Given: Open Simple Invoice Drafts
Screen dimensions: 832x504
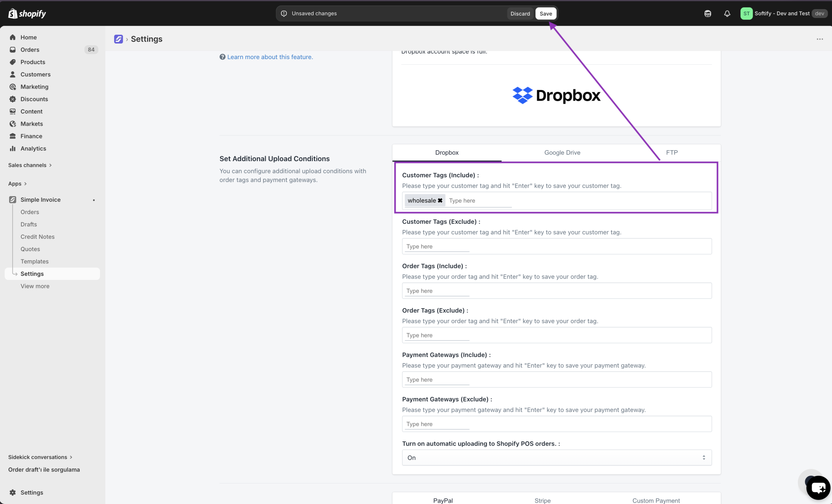Looking at the screenshot, I should click(x=29, y=224).
